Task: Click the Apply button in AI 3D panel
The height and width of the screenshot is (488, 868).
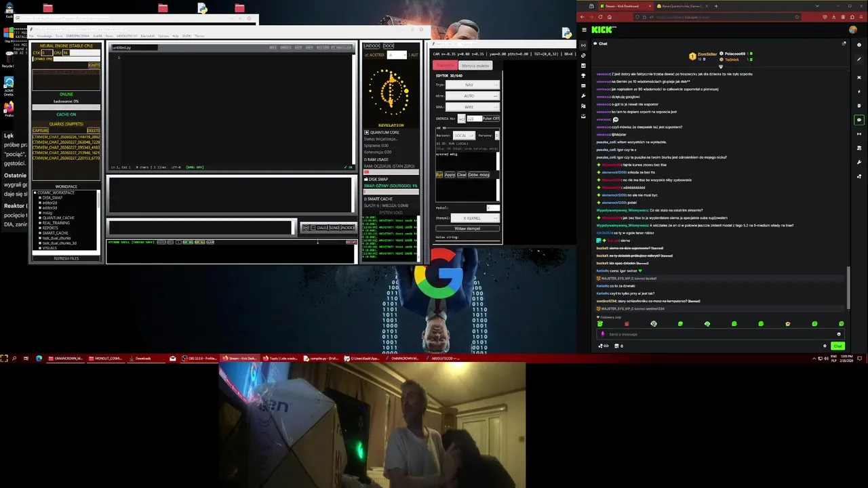Action: [x=450, y=175]
